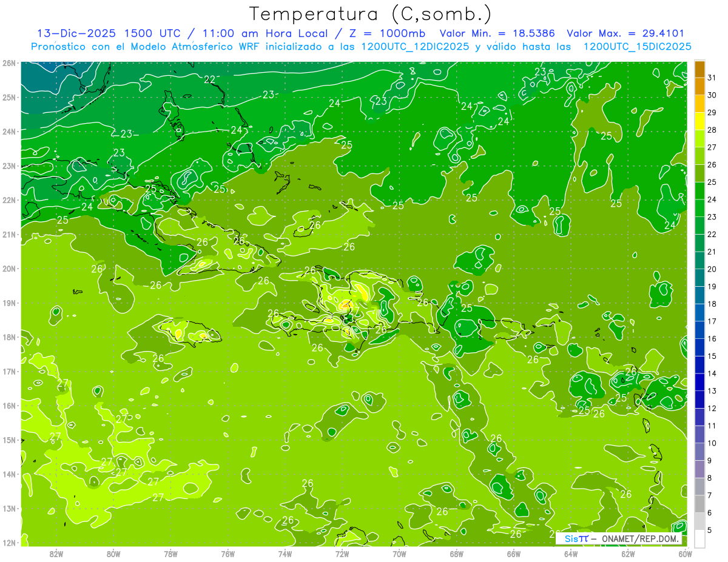Click the '68W' longitude axis label
The width and height of the screenshot is (728, 562).
[x=457, y=554]
